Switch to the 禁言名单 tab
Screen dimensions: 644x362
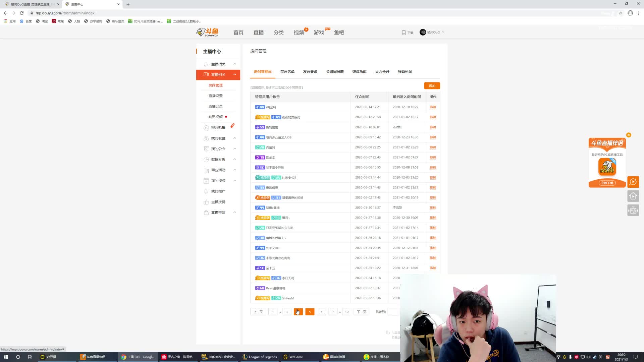tap(287, 72)
